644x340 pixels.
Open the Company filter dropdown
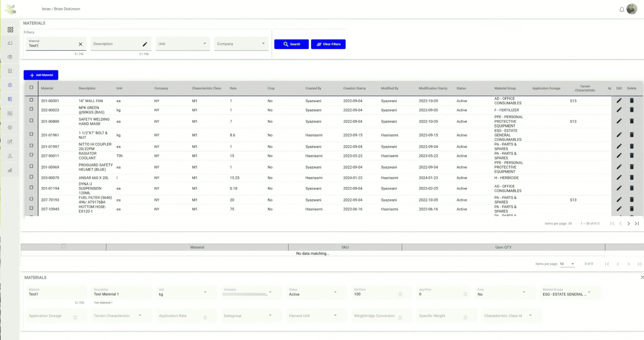click(241, 44)
